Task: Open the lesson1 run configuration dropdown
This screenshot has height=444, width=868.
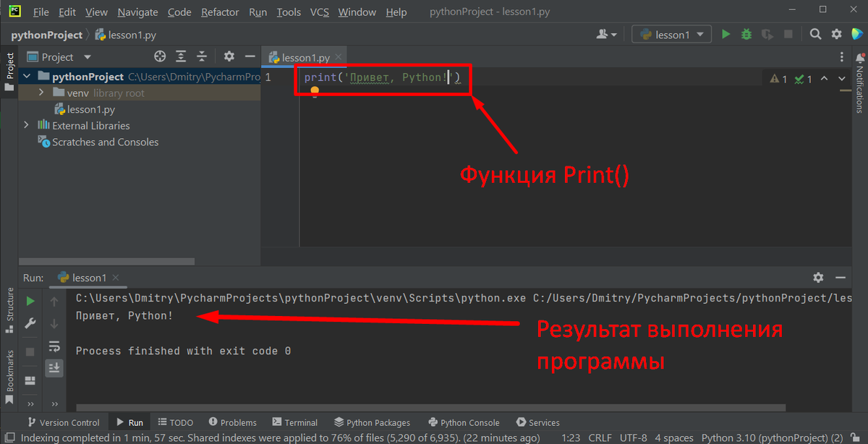Action: coord(672,34)
